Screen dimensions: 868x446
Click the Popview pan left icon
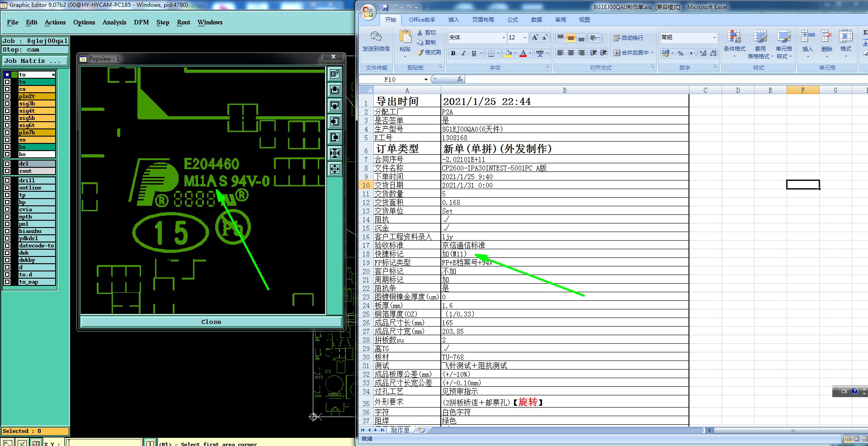coord(335,121)
